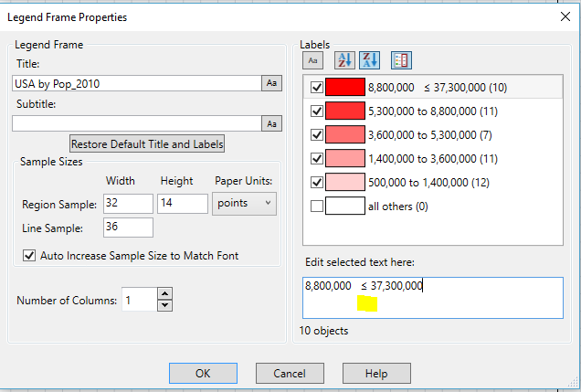
Task: Open Subtitle font style Aa button
Action: 272,123
